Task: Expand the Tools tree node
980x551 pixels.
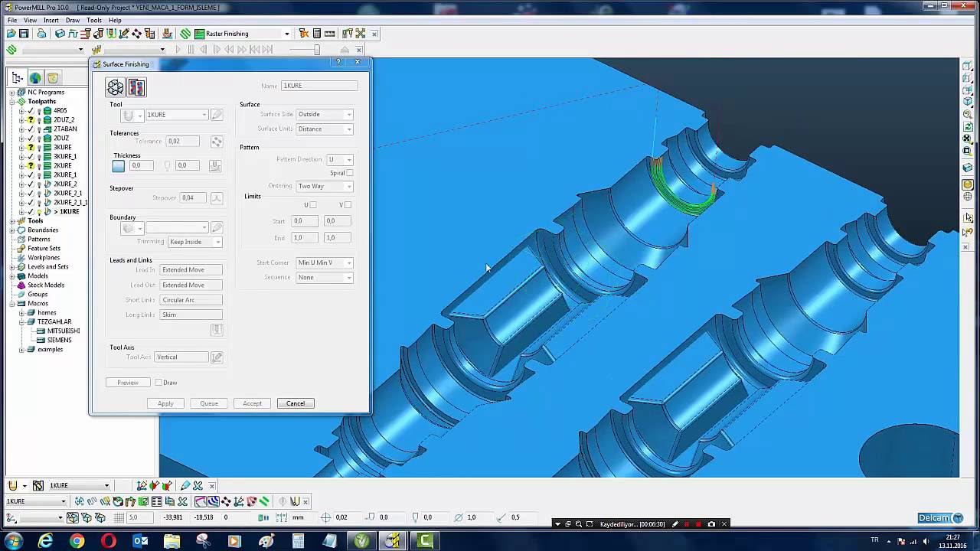Action: [x=12, y=221]
